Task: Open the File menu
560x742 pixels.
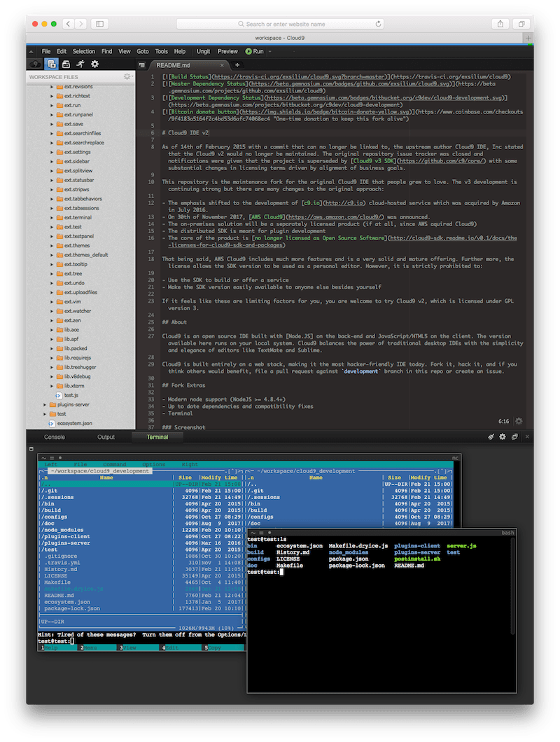Action: [x=46, y=52]
